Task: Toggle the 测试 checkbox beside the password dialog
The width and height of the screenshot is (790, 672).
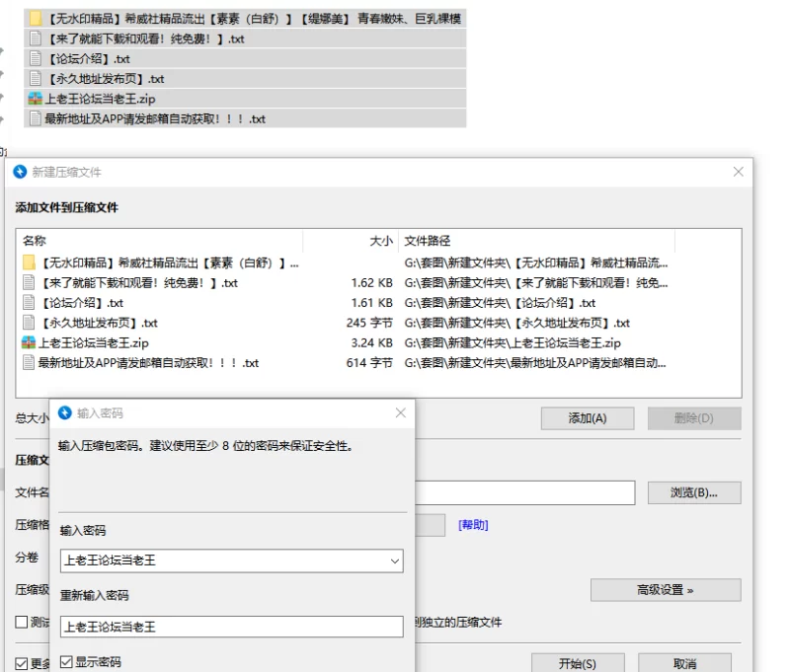Action: pyautogui.click(x=21, y=622)
